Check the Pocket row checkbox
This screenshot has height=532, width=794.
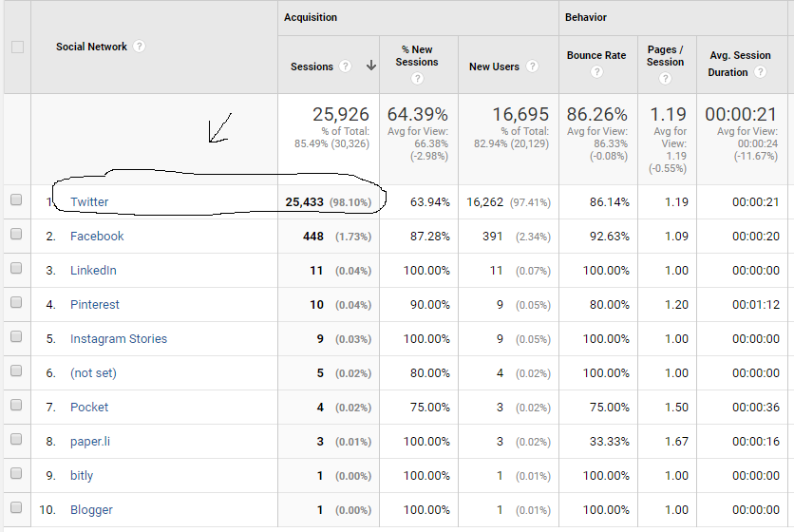pos(16,405)
